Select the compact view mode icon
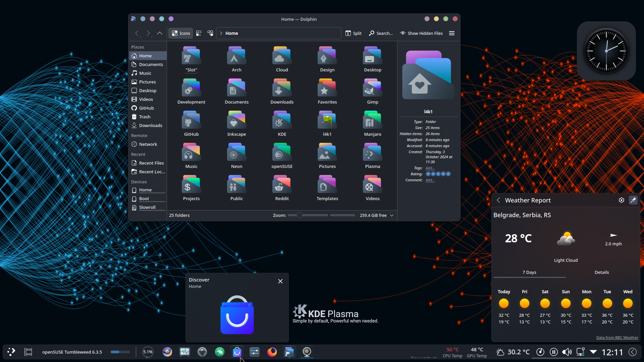Screen dimensions: 644x362 tap(210, 33)
